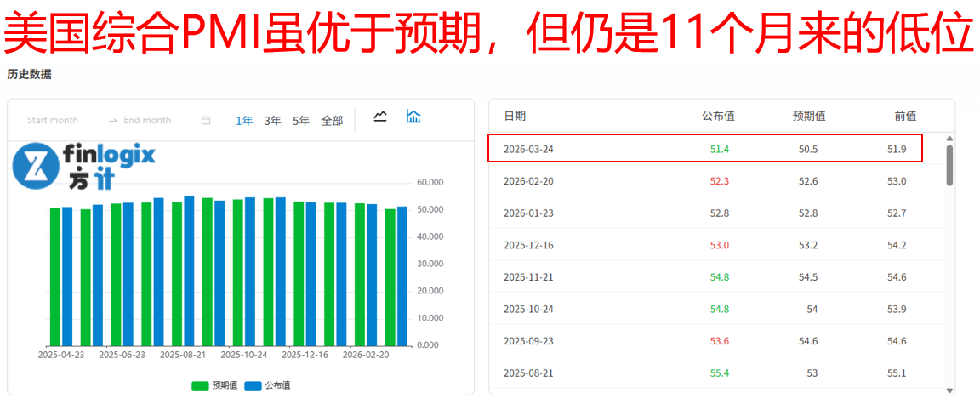Open the calendar date picker icon
This screenshot has width=980, height=404.
click(206, 121)
